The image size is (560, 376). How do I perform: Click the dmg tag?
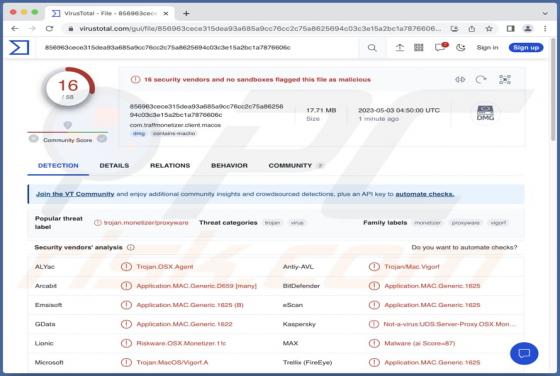tap(139, 133)
